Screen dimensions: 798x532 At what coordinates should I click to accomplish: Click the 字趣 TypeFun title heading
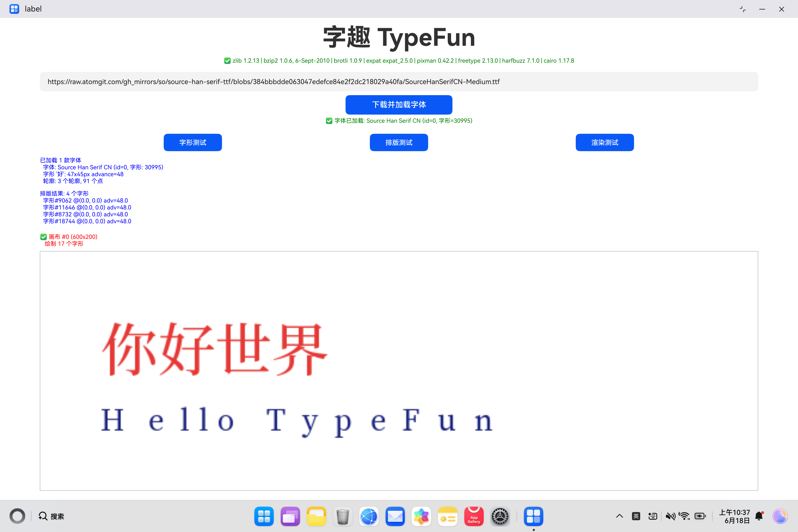point(399,37)
